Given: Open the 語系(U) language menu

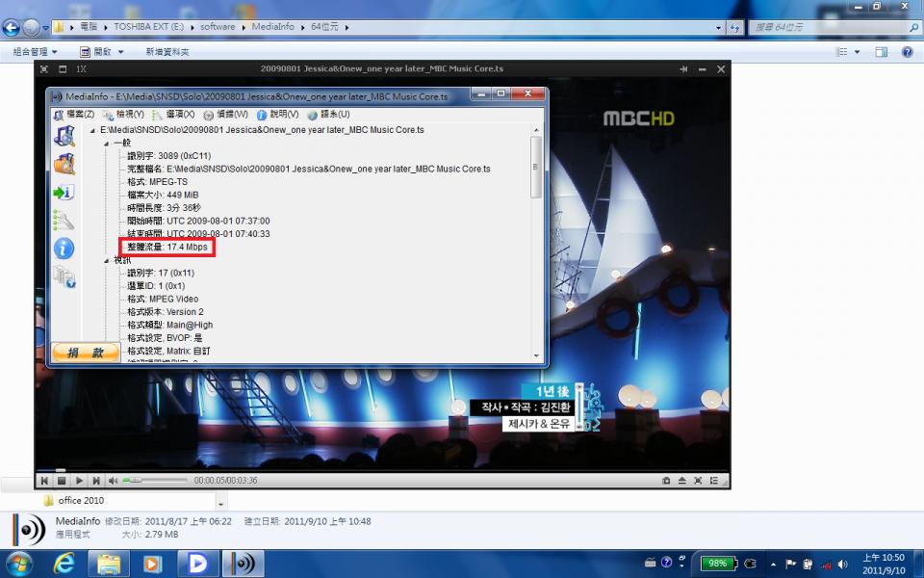Looking at the screenshot, I should [x=329, y=114].
